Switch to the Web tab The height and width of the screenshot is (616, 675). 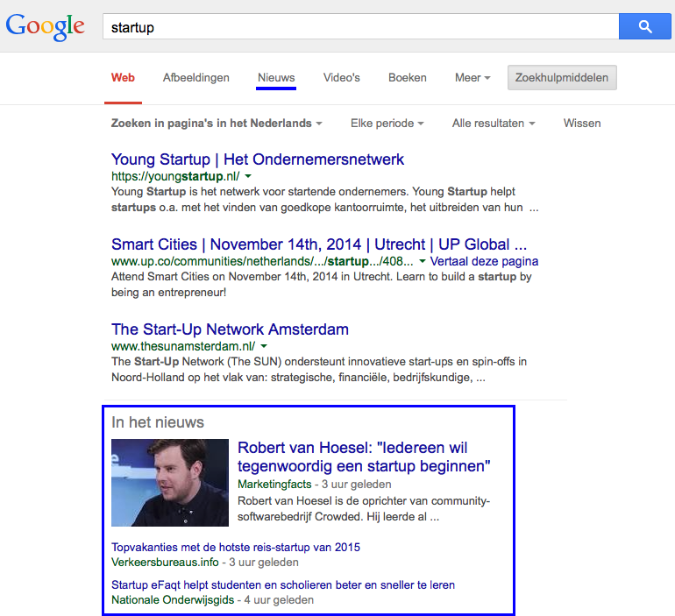[123, 77]
